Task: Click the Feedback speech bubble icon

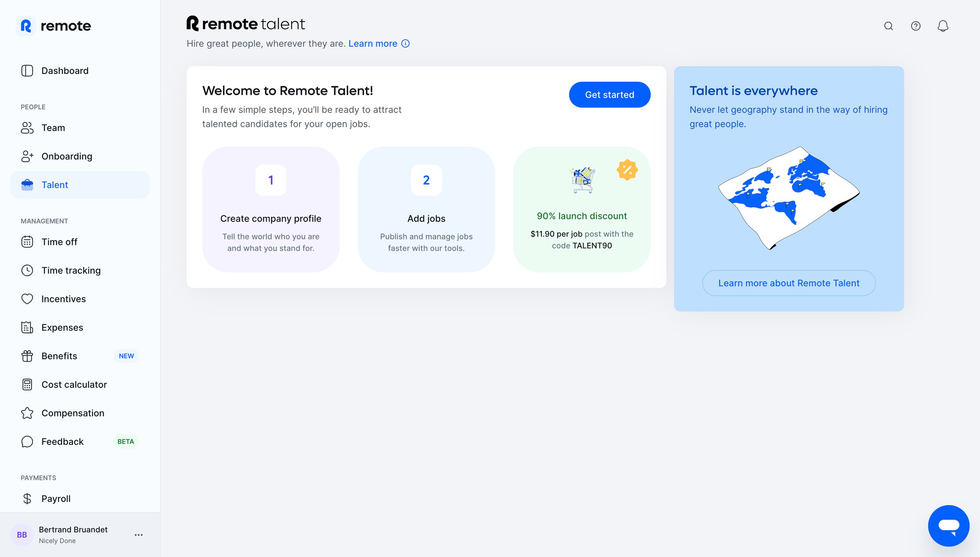Action: (x=27, y=442)
